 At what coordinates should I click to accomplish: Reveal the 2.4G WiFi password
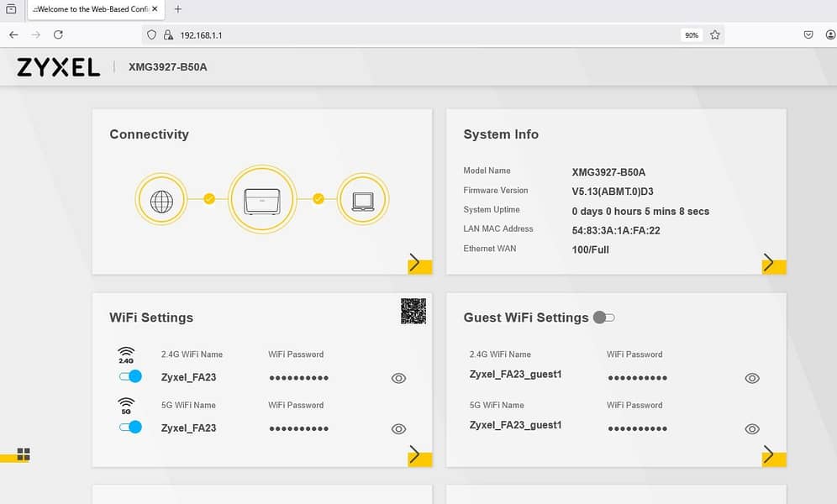tap(398, 378)
